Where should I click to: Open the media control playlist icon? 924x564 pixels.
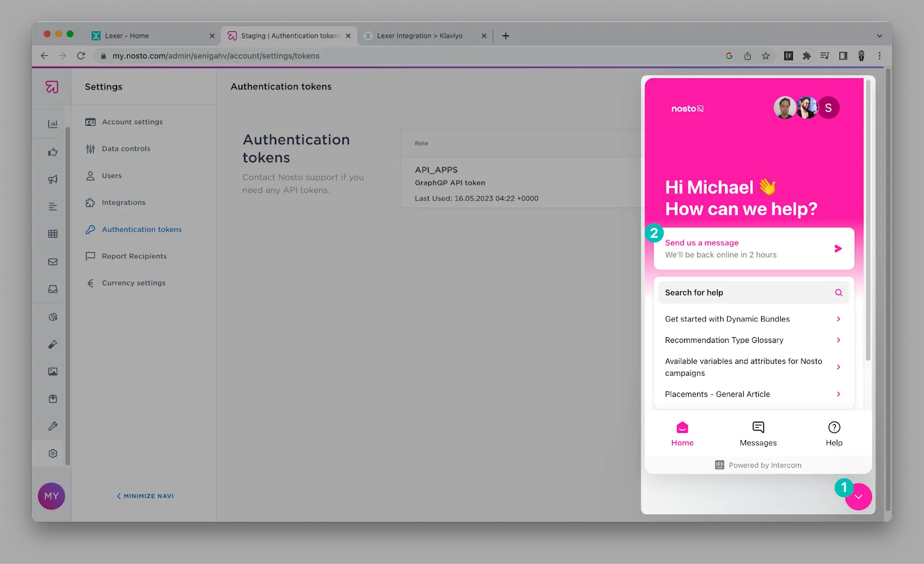825,56
